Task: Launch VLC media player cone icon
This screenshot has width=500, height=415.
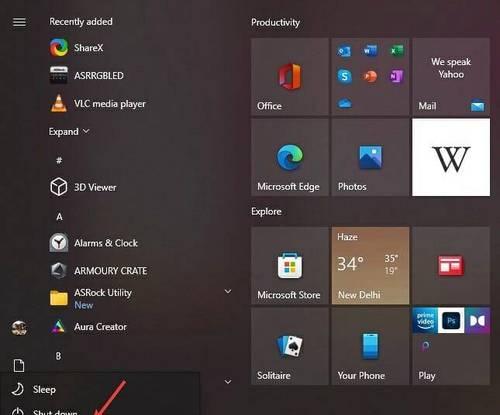Action: [59, 103]
